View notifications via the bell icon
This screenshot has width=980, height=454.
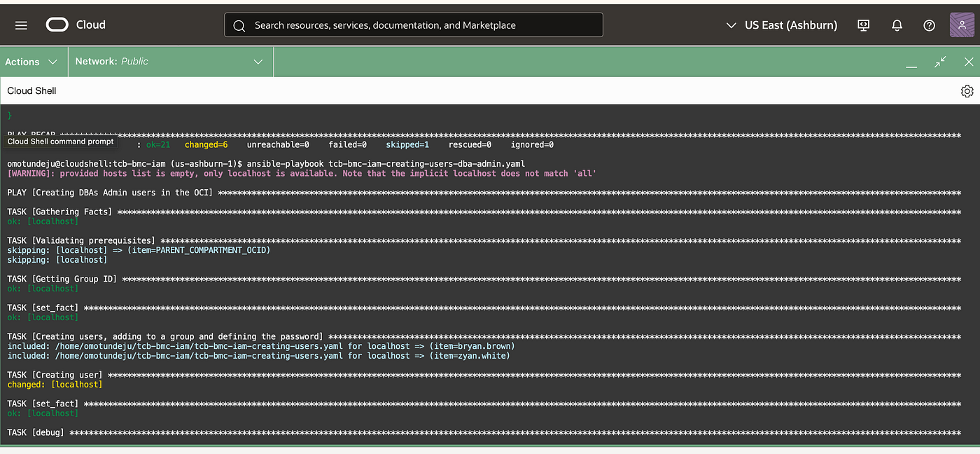pos(897,25)
